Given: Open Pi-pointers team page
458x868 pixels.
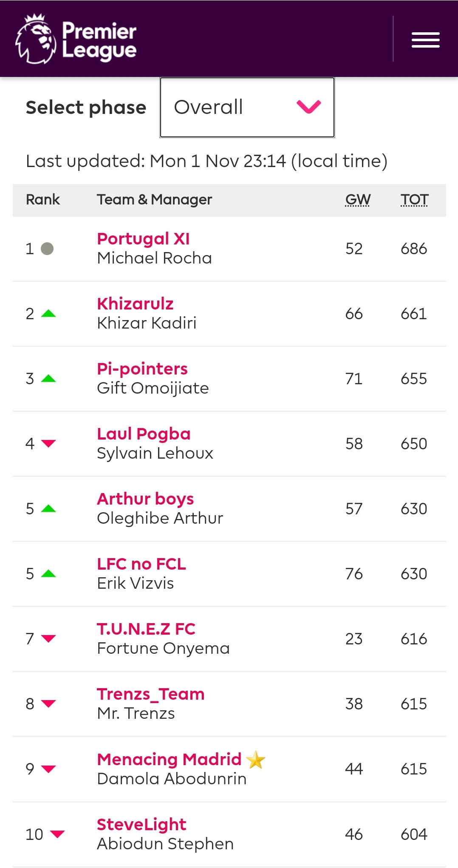Looking at the screenshot, I should (x=142, y=369).
